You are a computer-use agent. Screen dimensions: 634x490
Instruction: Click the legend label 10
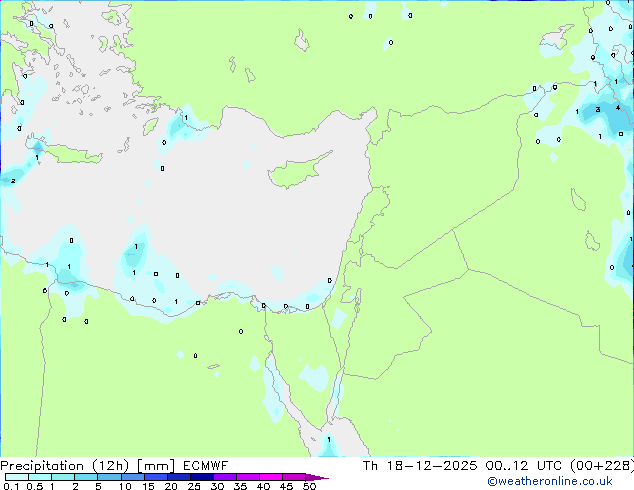(125, 486)
